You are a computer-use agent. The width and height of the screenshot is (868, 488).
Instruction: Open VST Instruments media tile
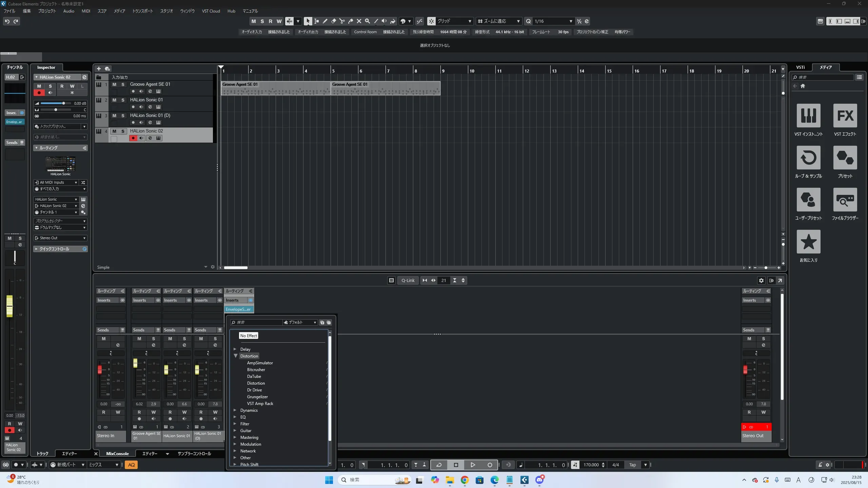click(x=808, y=116)
